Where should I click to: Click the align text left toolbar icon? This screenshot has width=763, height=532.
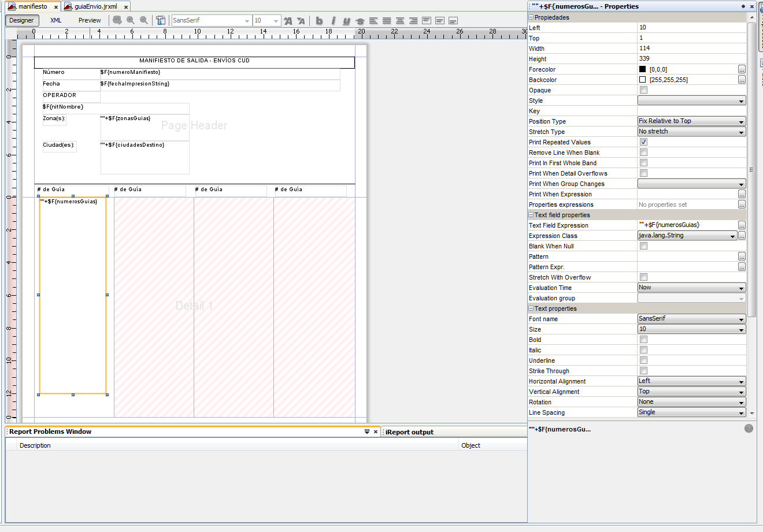[373, 21]
